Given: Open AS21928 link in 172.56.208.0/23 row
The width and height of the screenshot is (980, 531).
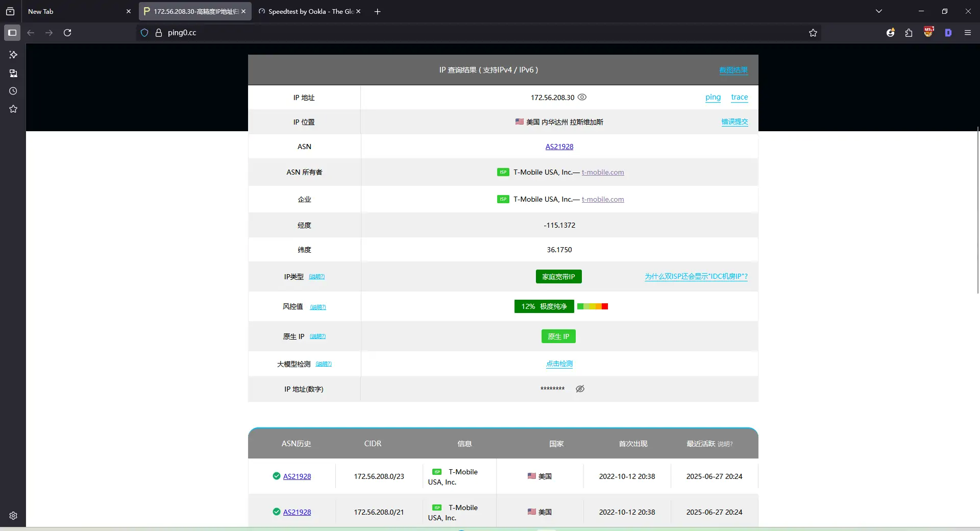Looking at the screenshot, I should point(297,476).
